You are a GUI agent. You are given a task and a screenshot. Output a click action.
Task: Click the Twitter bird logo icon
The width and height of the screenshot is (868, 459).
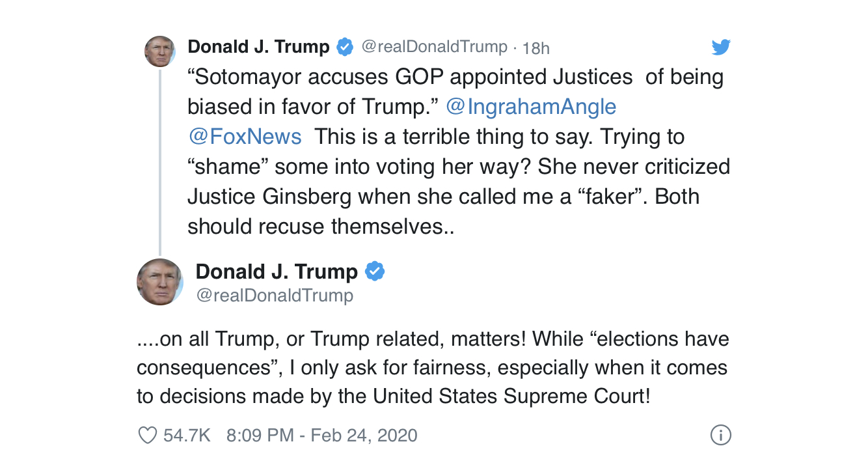pyautogui.click(x=721, y=47)
